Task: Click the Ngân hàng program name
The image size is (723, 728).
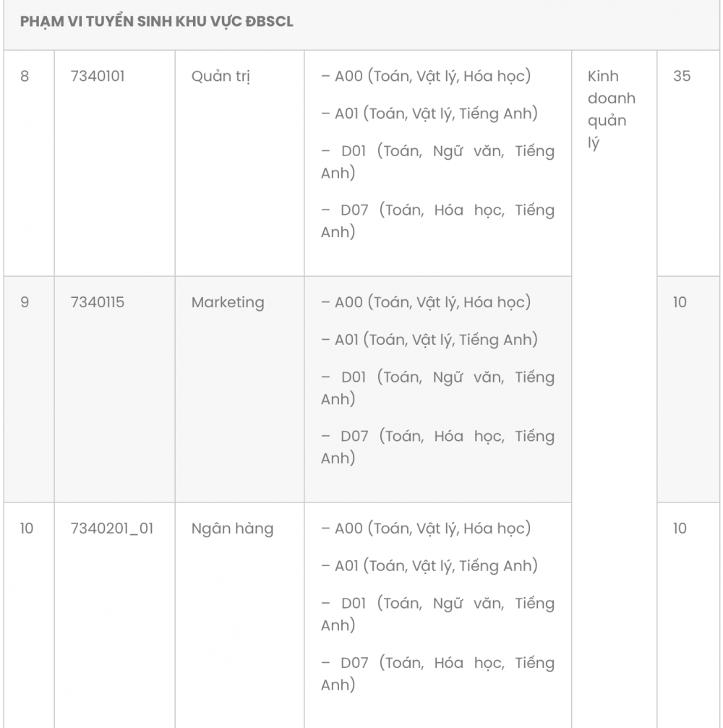Action: click(232, 528)
